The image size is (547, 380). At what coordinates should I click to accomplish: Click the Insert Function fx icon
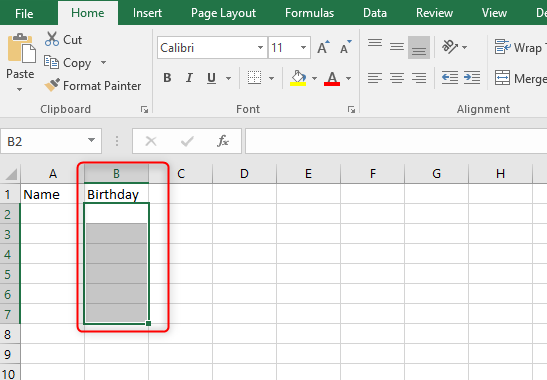point(223,141)
